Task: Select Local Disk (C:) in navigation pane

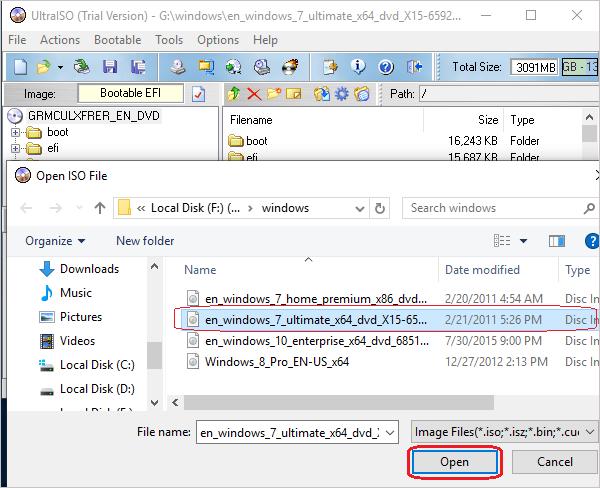Action: (87, 365)
